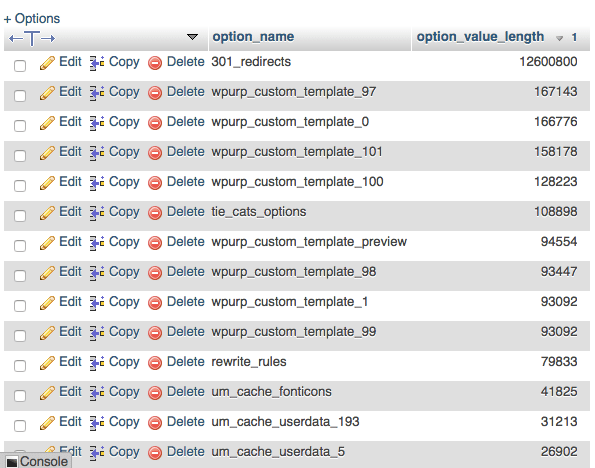Click Edit for um_cache_userdata_193

[x=70, y=422]
